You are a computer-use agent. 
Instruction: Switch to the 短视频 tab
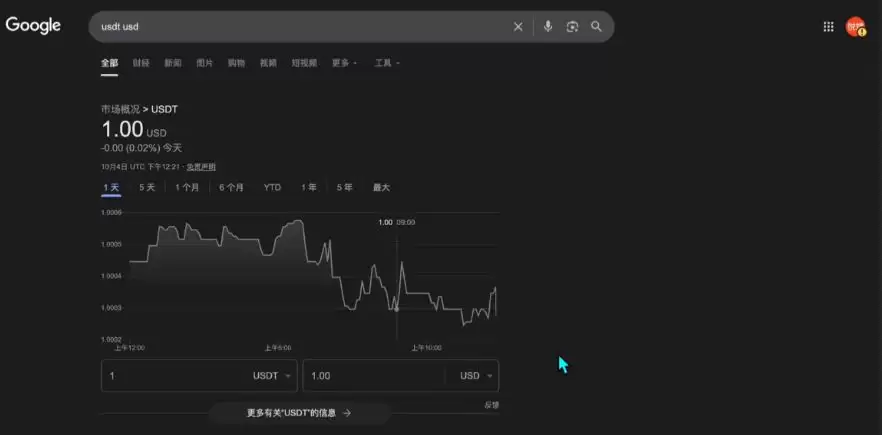coord(304,63)
